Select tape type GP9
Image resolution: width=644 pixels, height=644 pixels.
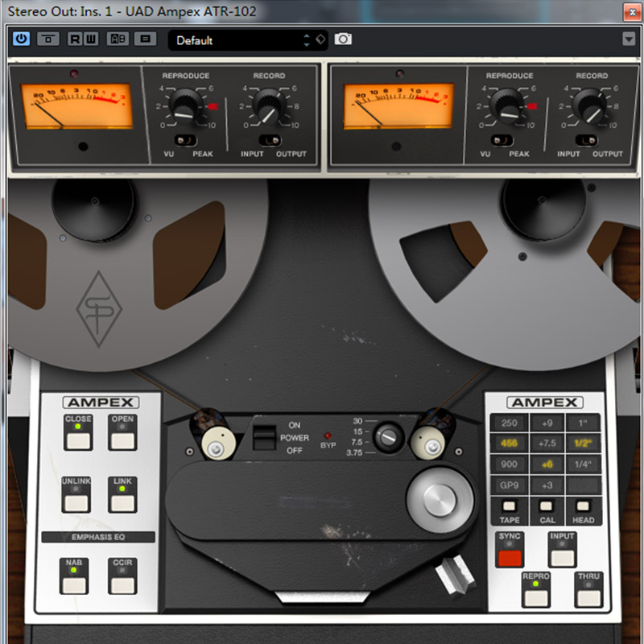pyautogui.click(x=509, y=485)
